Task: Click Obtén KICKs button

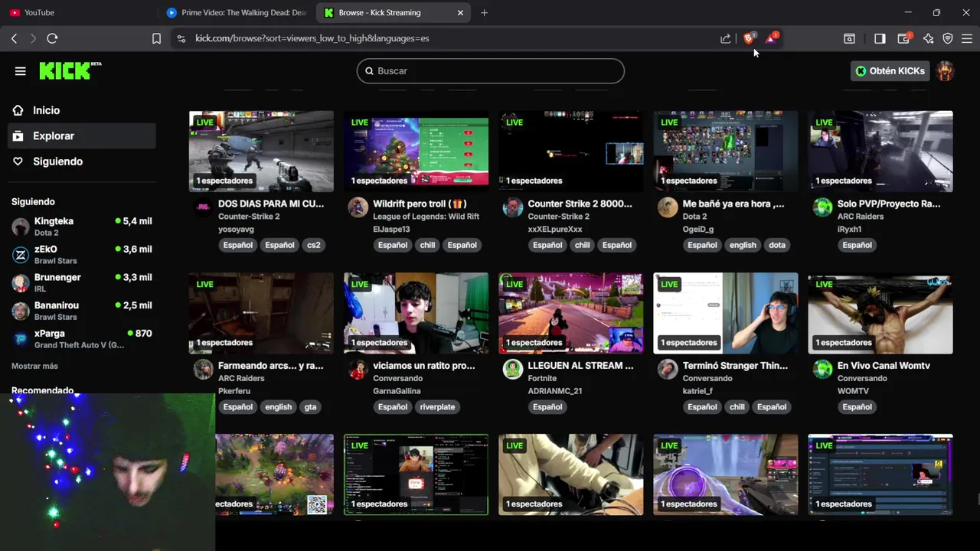Action: pyautogui.click(x=890, y=71)
